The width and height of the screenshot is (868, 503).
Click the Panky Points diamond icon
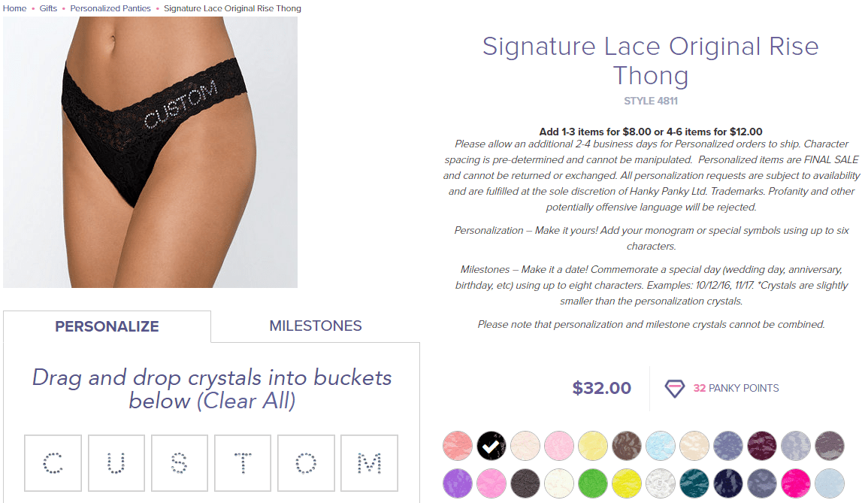point(674,388)
